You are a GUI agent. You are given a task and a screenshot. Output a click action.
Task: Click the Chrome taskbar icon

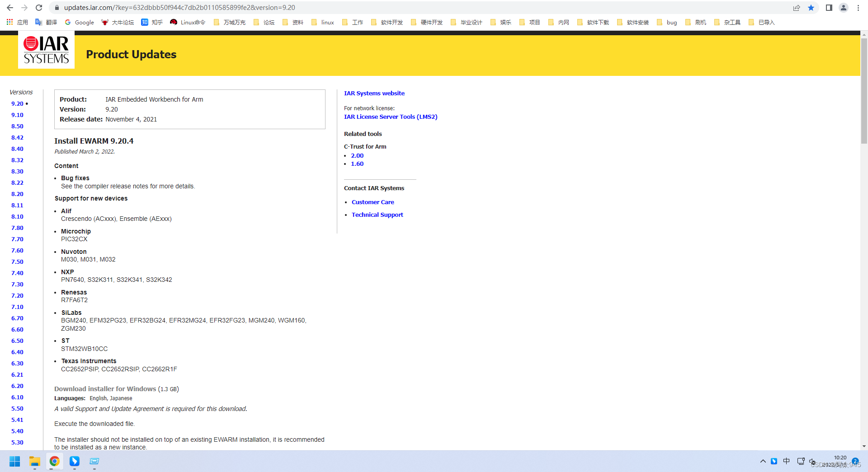[x=55, y=461]
